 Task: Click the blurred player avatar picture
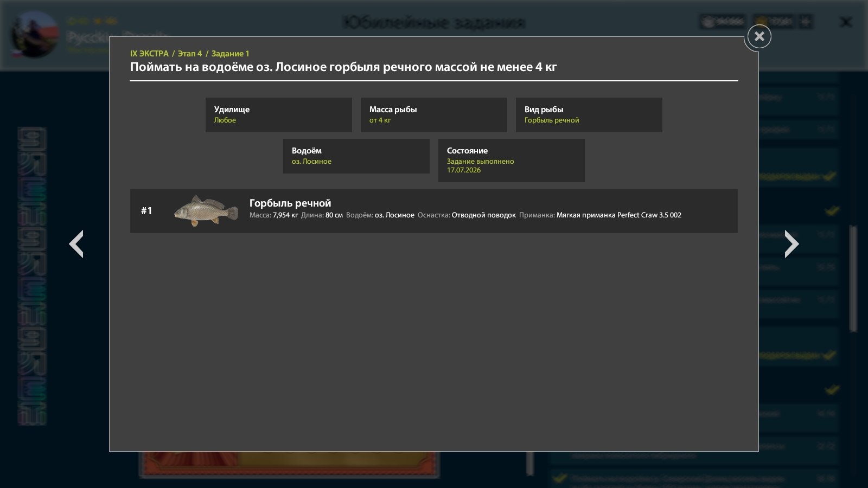35,34
